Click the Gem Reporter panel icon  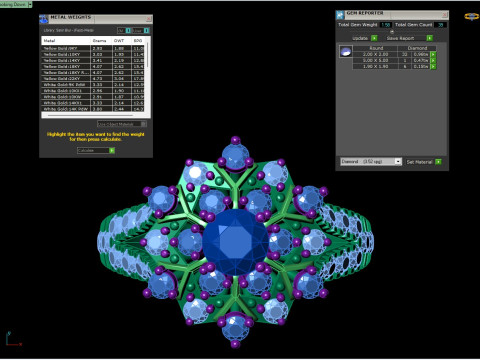click(340, 15)
